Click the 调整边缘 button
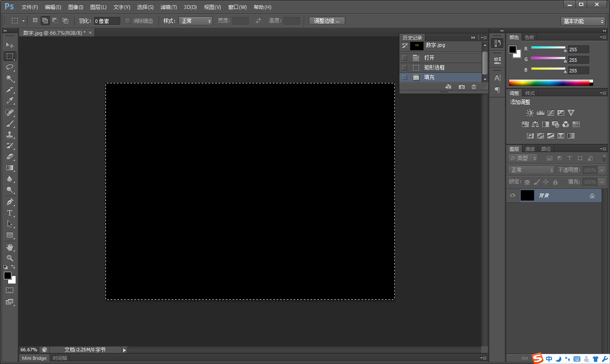610x364 pixels. [327, 21]
